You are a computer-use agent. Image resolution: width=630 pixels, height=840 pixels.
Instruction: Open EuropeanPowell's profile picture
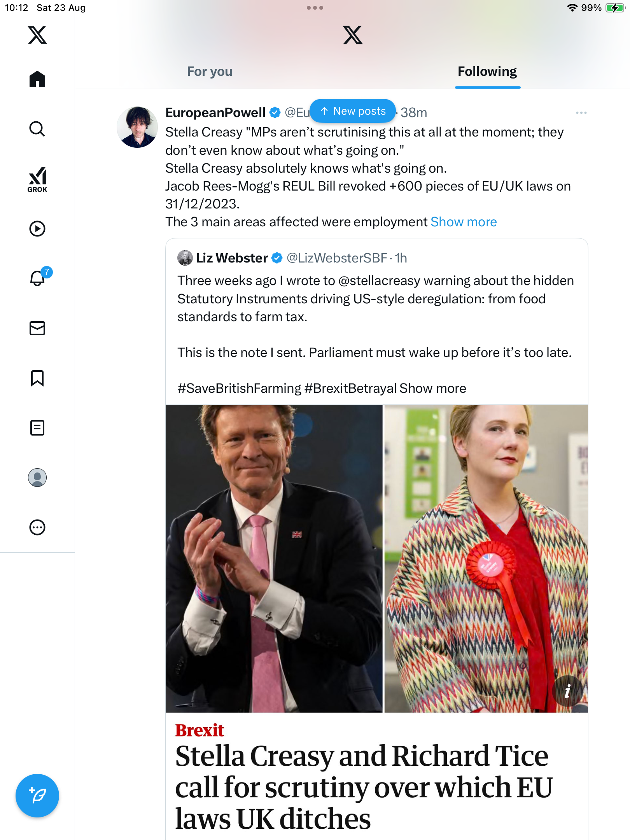point(137,127)
